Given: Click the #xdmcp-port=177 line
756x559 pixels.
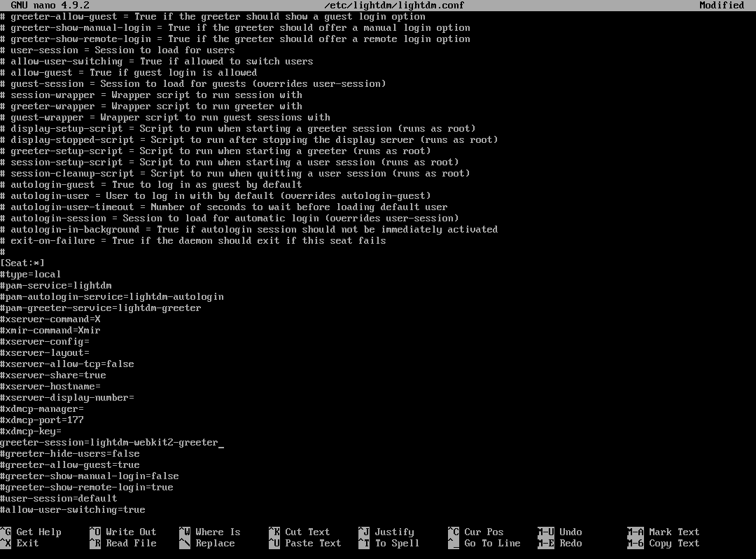Looking at the screenshot, I should pyautogui.click(x=42, y=420).
